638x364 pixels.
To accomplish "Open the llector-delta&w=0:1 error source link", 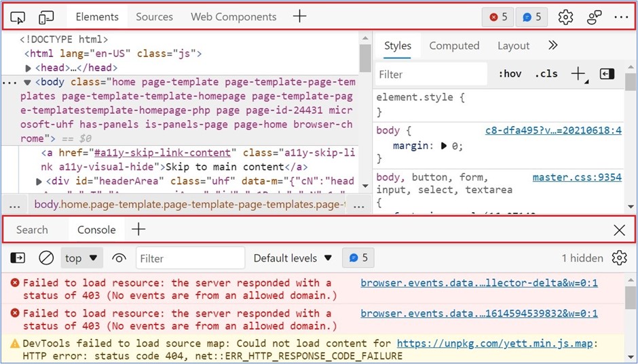I will click(479, 283).
